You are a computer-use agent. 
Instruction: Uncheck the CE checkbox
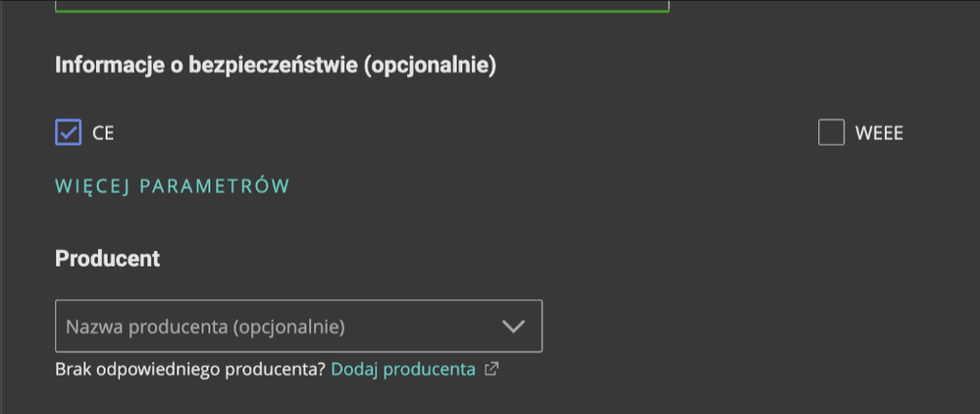[69, 132]
